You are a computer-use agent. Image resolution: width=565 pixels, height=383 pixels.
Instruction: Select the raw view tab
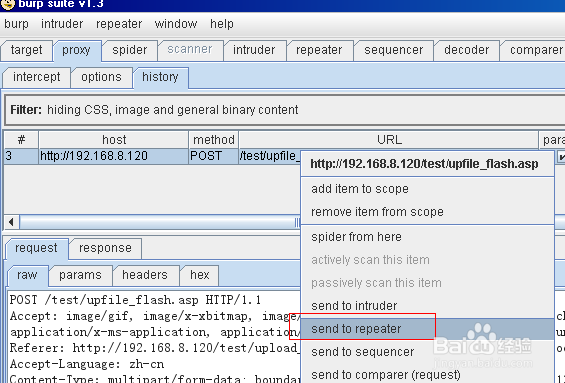[x=27, y=275]
